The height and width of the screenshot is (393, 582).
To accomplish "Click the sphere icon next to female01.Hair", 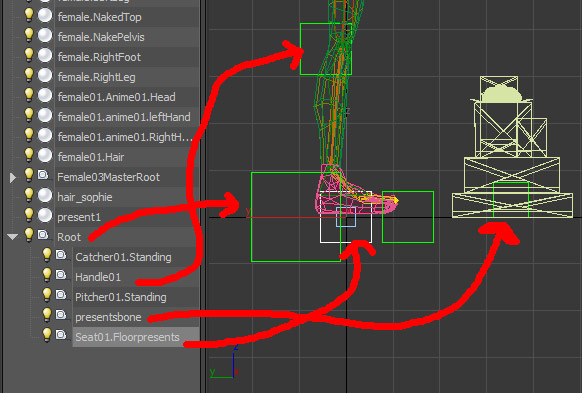I will [x=45, y=155].
